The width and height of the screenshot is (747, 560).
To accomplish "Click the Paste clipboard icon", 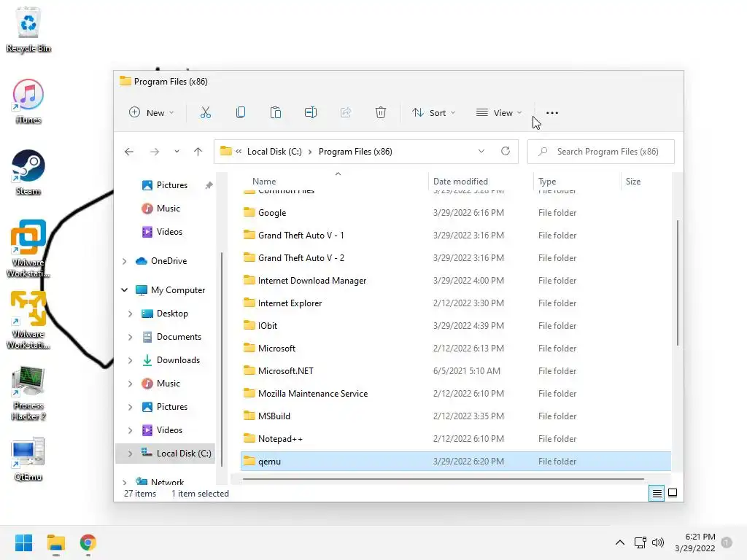I will [275, 113].
